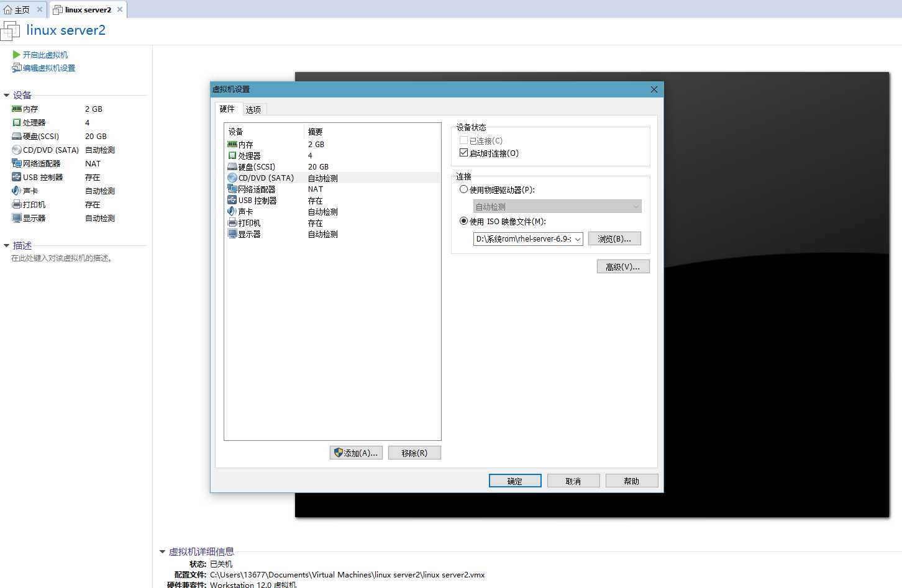Click the 网络适配器 icon in the sidebar

[x=17, y=163]
